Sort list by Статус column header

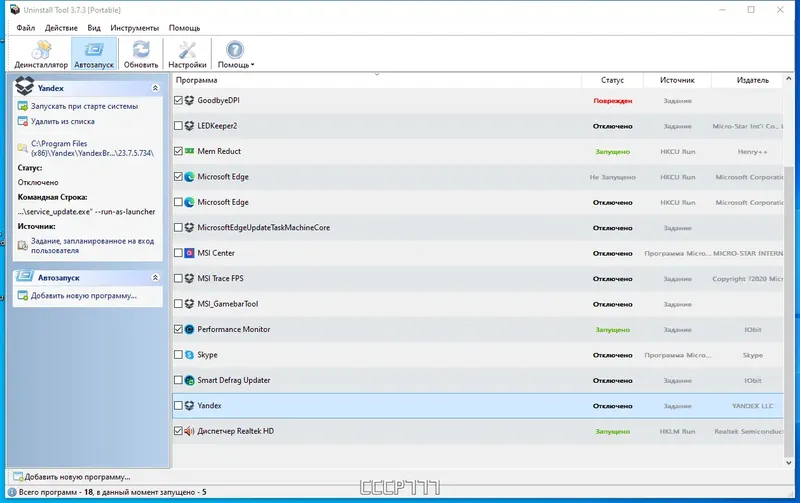(x=612, y=80)
